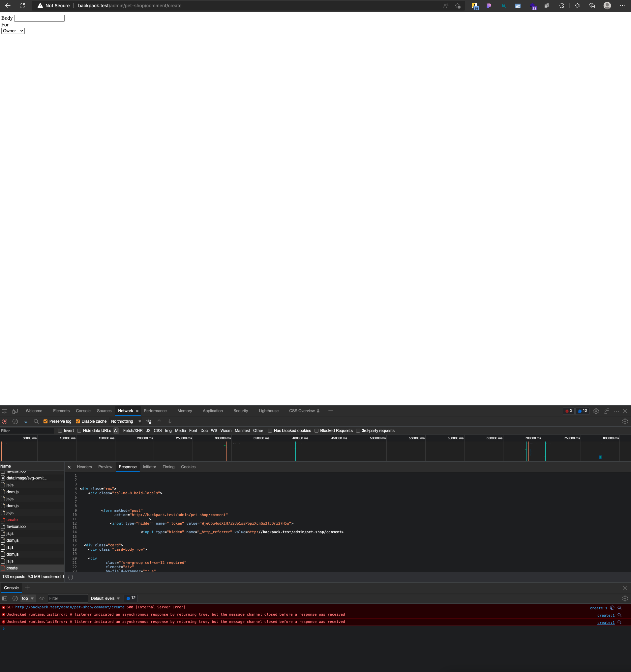The width and height of the screenshot is (631, 672).
Task: Open the Owner select menu
Action: (x=13, y=31)
